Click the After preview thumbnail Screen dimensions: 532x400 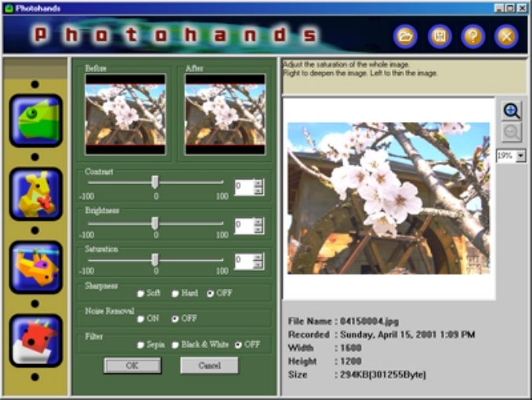click(x=225, y=114)
